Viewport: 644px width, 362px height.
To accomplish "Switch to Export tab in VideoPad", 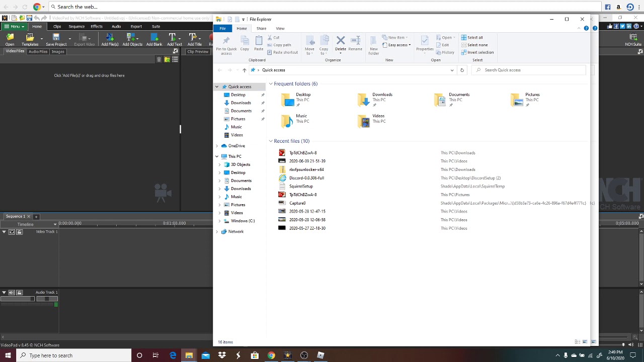I will click(x=136, y=27).
